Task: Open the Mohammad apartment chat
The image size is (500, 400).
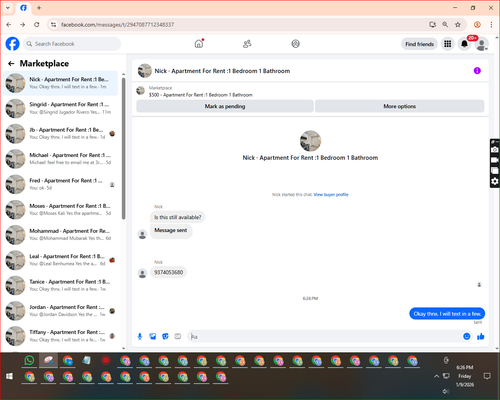Action: pos(61,235)
